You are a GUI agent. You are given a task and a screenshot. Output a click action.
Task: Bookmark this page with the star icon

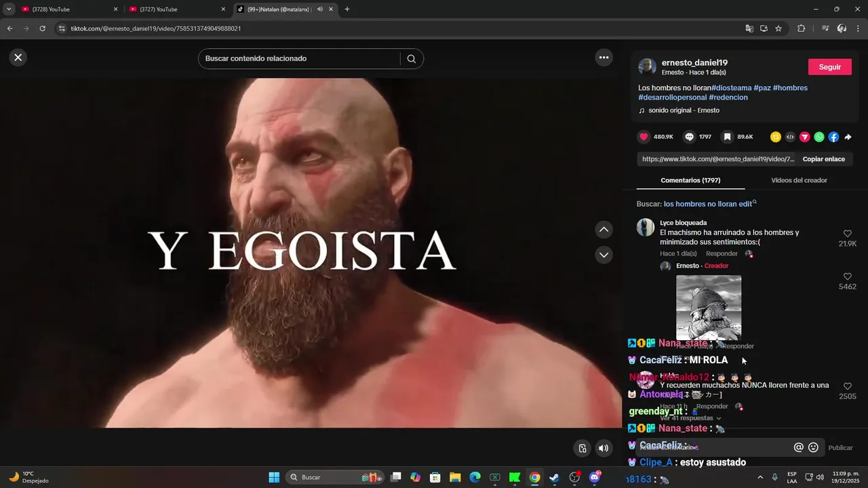click(778, 28)
